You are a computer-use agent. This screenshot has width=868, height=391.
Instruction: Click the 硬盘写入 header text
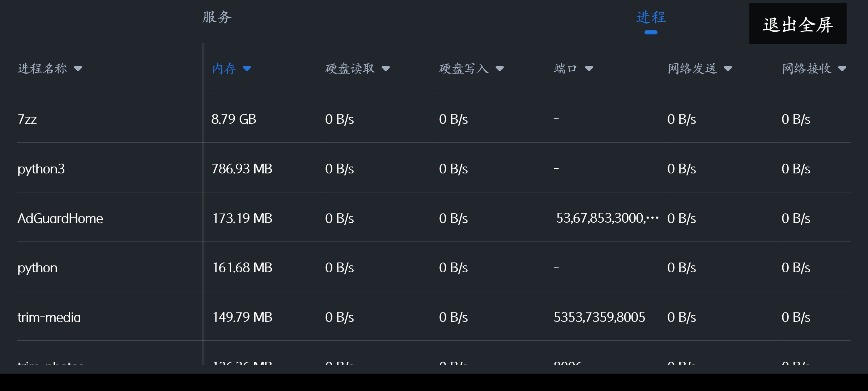tap(464, 68)
